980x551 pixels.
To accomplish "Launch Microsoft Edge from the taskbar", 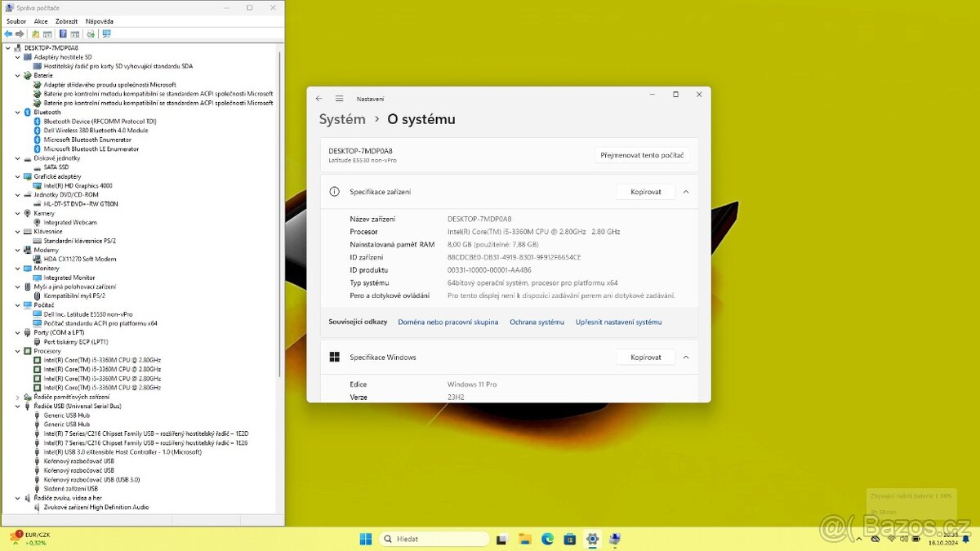I will click(547, 539).
